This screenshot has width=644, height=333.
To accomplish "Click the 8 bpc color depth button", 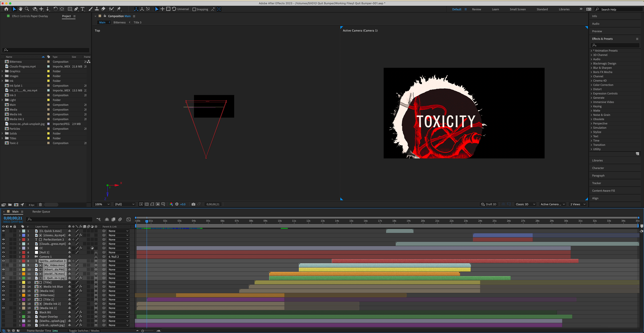I will [32, 205].
